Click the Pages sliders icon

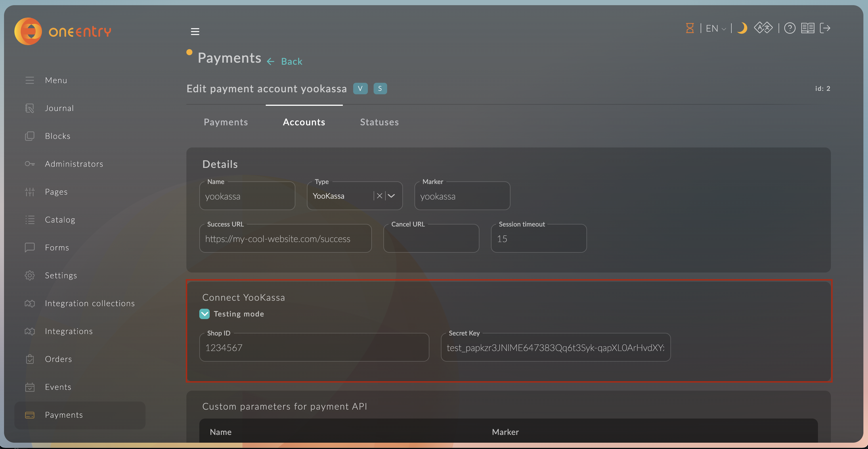coord(30,192)
